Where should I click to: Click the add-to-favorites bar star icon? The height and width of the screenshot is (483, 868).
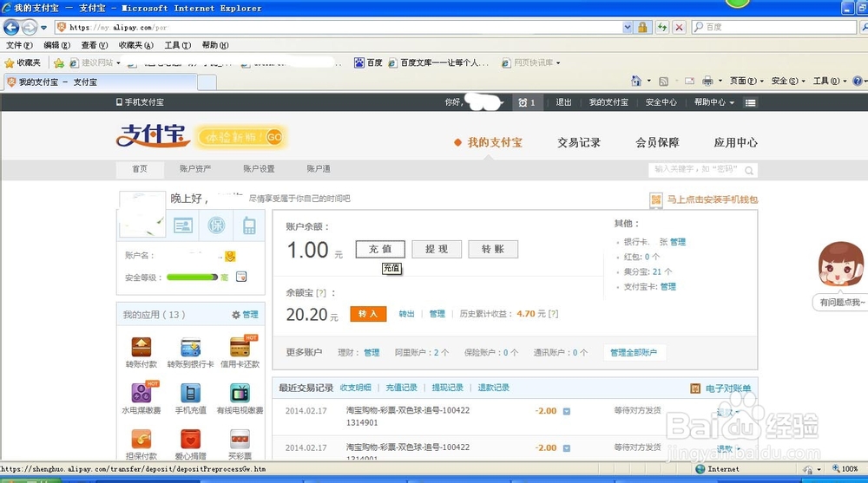tap(59, 63)
